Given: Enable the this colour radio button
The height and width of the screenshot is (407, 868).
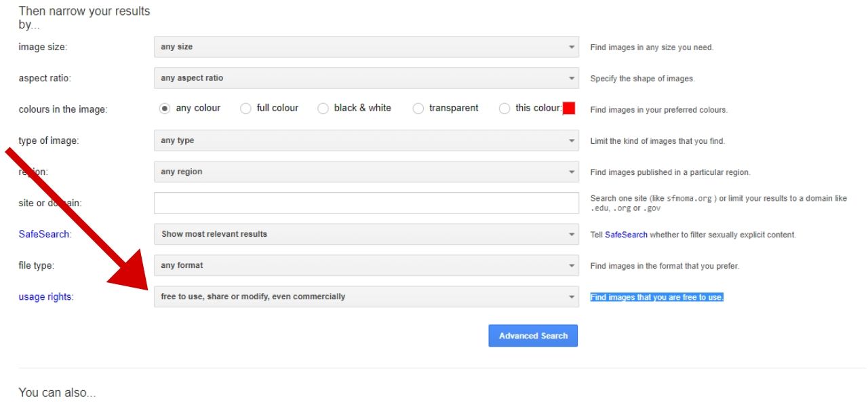Looking at the screenshot, I should 505,109.
